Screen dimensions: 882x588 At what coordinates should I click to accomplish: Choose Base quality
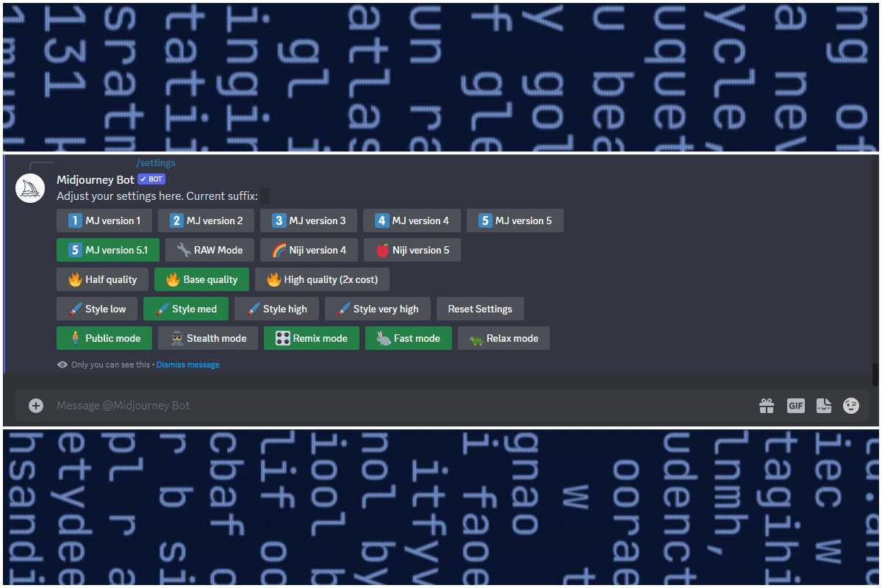click(x=201, y=279)
